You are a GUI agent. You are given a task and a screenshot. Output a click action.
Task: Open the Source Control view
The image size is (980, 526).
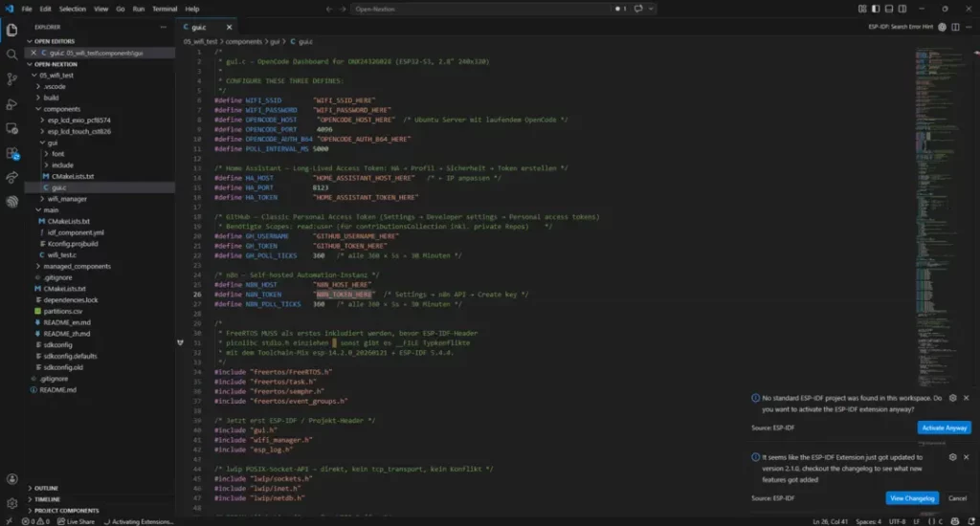(x=11, y=78)
